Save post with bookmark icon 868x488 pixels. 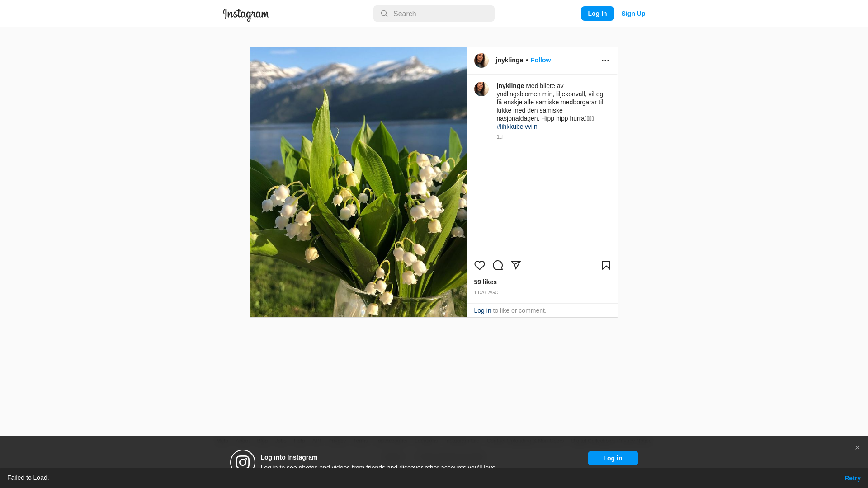click(606, 265)
